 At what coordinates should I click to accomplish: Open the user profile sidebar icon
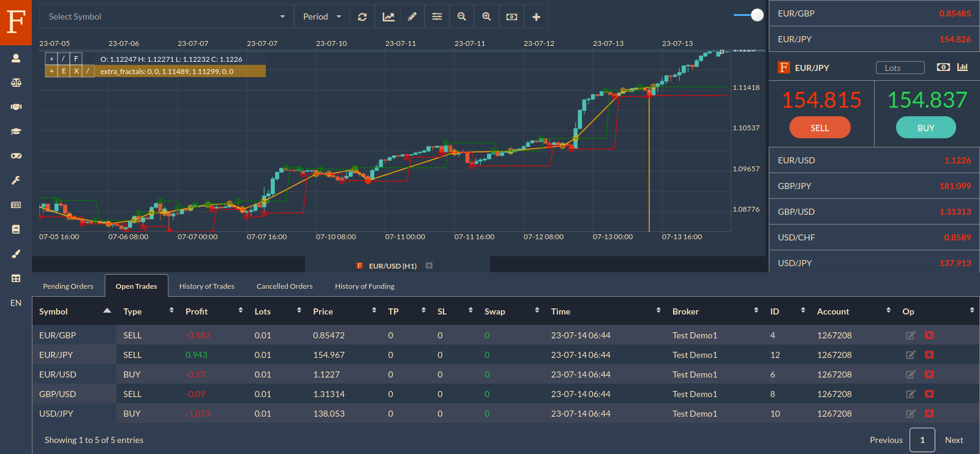pyautogui.click(x=16, y=58)
